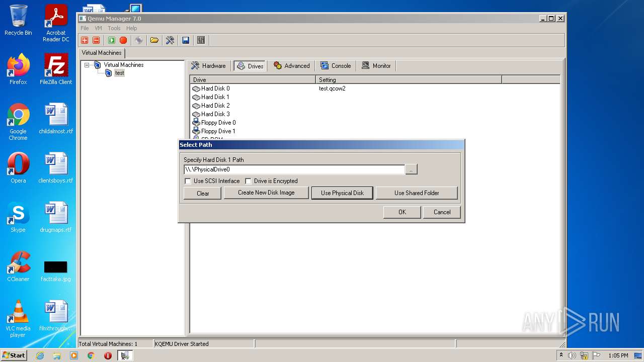
Task: Click the volume speaker tray icon
Action: (572, 355)
